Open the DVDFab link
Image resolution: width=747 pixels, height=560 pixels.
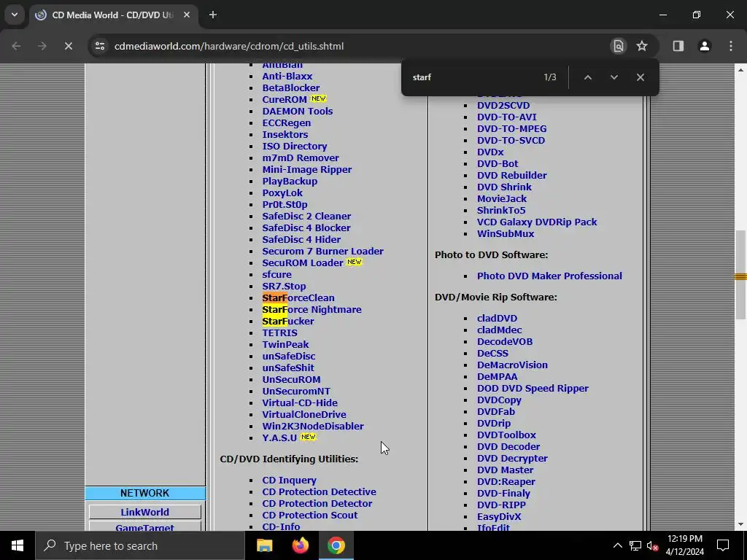click(x=496, y=412)
